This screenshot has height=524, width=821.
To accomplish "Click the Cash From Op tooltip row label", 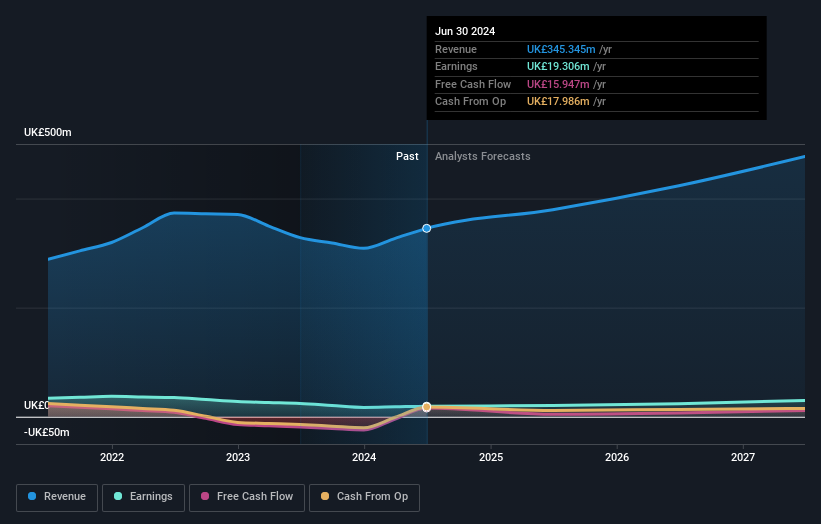I will [x=470, y=102].
